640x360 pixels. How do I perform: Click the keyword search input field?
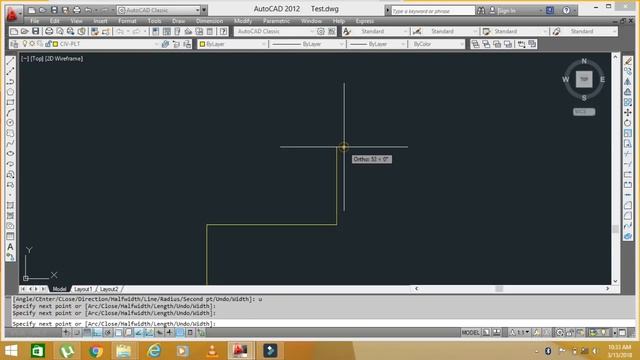(x=433, y=11)
